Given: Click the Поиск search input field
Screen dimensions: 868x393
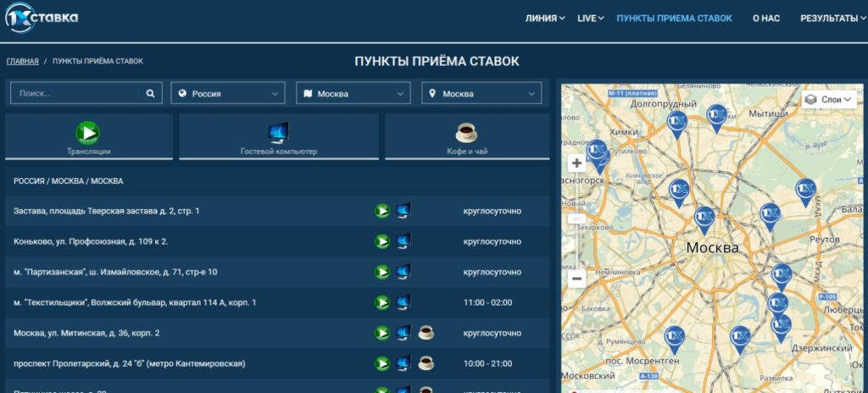Looking at the screenshot, I should 78,94.
